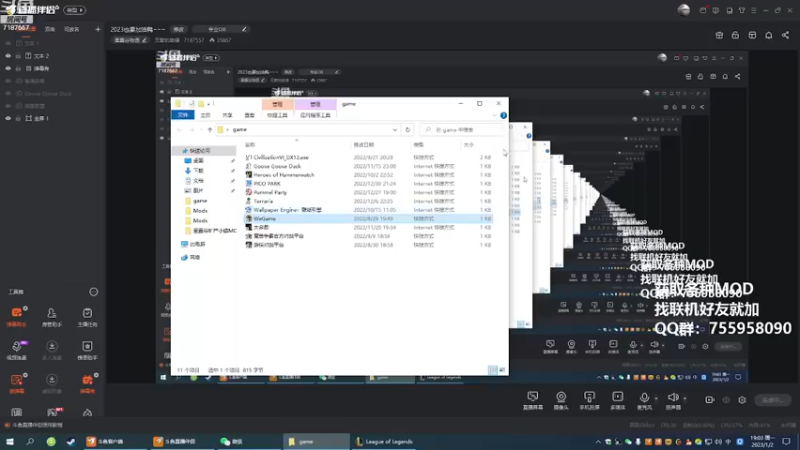
Task: Add a camera source (摄像头)
Action: coord(561,401)
